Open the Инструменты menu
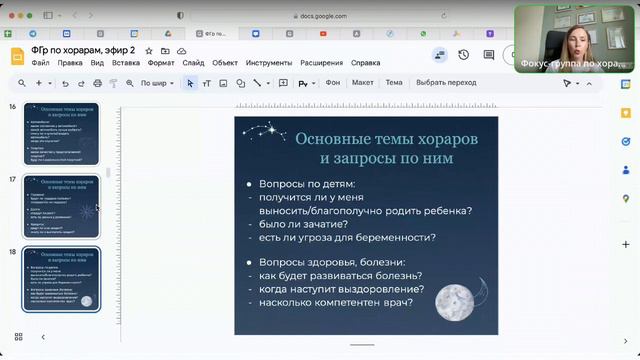 coord(269,63)
